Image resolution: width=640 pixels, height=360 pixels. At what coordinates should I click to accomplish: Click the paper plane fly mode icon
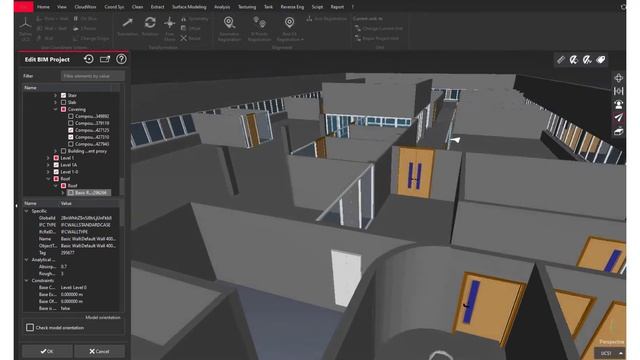(619, 118)
